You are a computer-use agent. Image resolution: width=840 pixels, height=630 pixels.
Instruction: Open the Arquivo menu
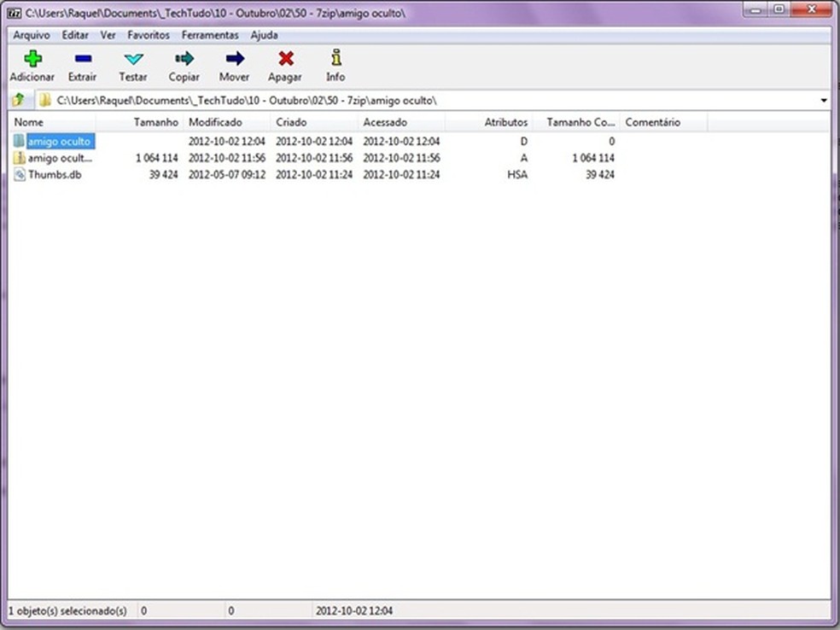coord(32,35)
